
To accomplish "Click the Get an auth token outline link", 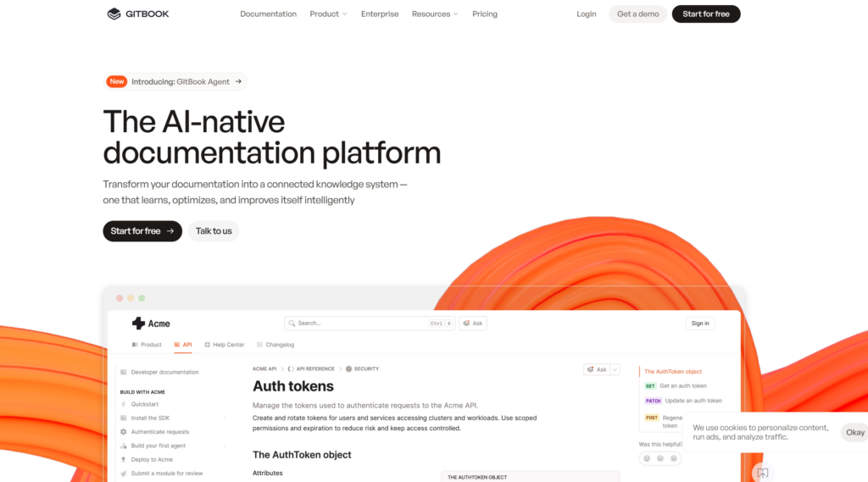I will pos(683,386).
